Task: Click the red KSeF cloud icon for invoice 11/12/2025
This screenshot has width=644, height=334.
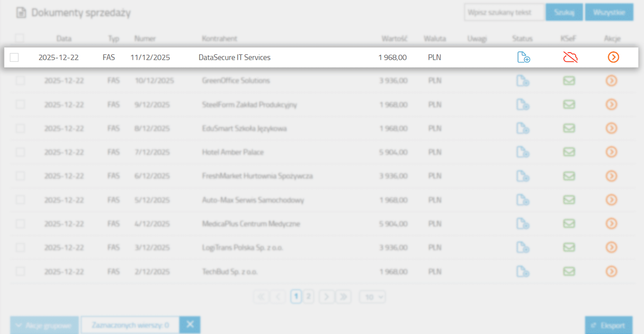Action: point(570,57)
